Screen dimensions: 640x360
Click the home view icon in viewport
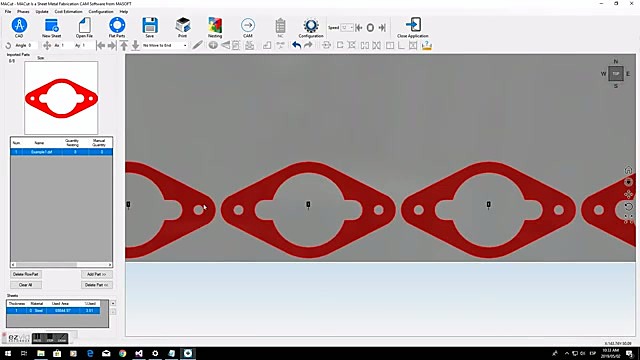click(629, 170)
